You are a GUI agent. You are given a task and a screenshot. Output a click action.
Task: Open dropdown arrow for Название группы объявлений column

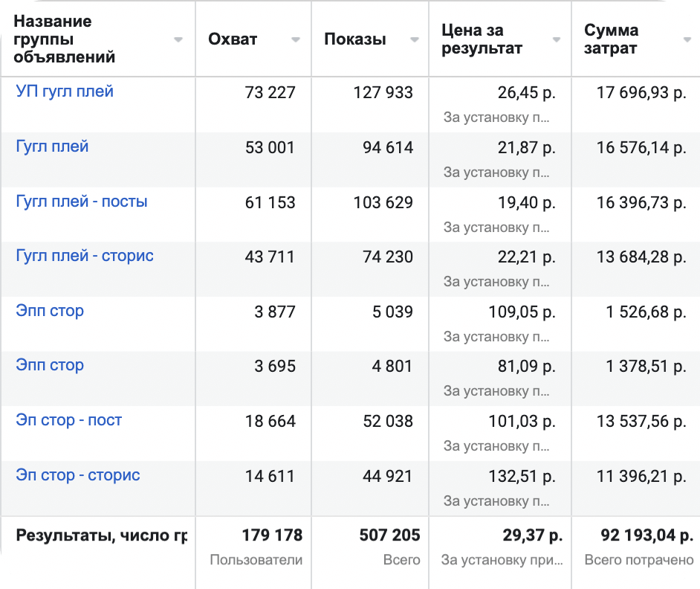(x=178, y=40)
